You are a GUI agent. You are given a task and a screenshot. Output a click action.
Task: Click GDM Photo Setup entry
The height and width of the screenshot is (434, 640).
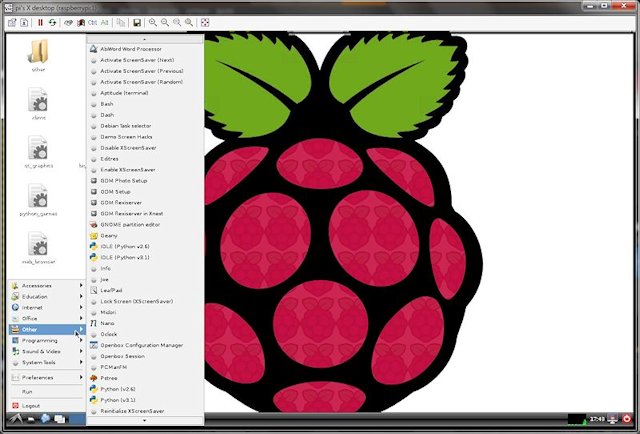[x=145, y=181]
